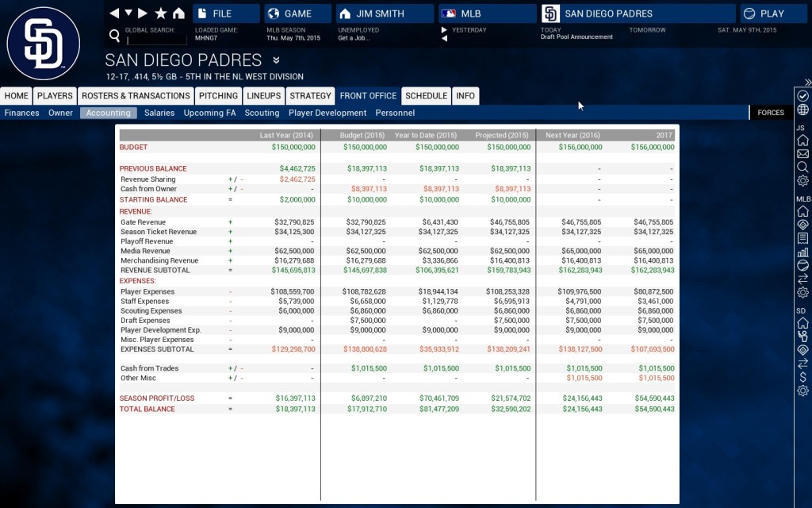The height and width of the screenshot is (508, 812).
Task: Select the Salaries sub-tab
Action: (x=159, y=114)
